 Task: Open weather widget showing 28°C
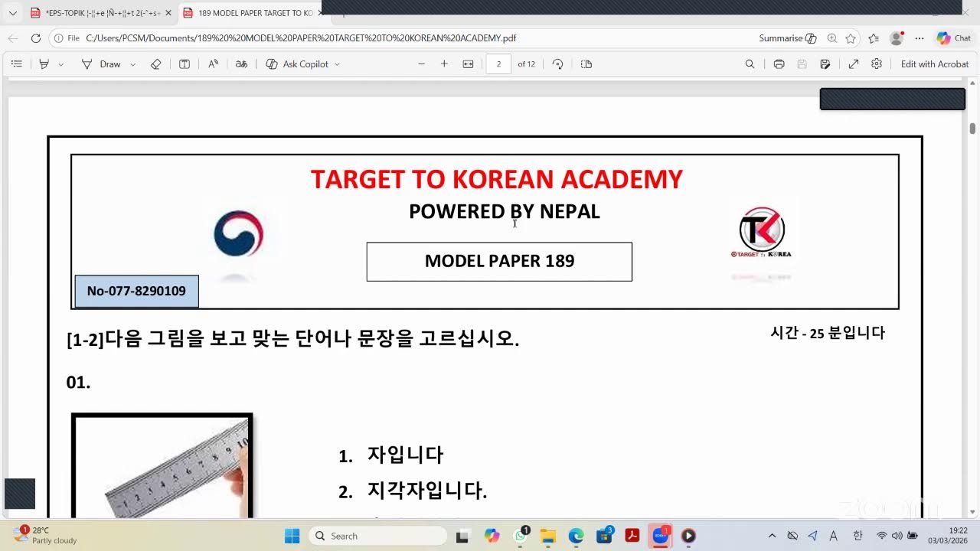click(46, 535)
